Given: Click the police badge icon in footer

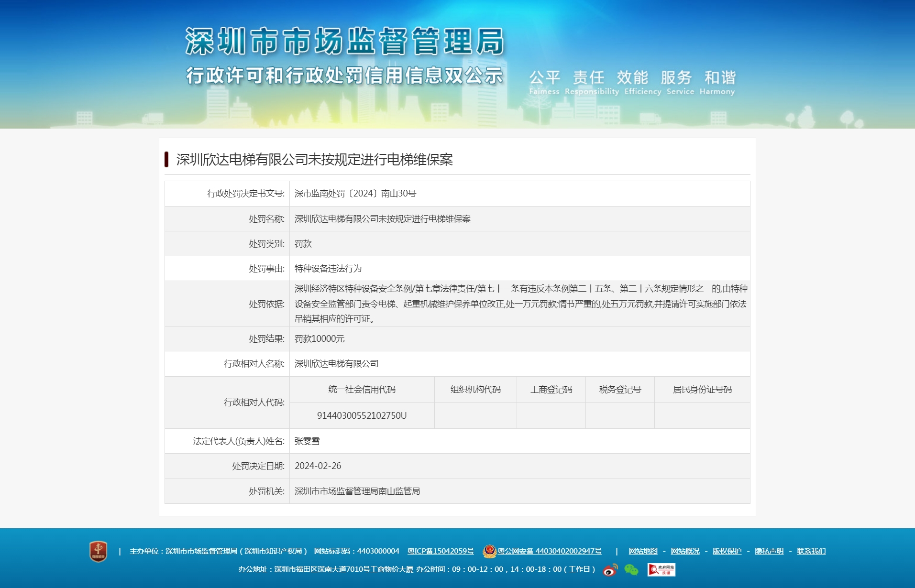Looking at the screenshot, I should (x=489, y=551).
